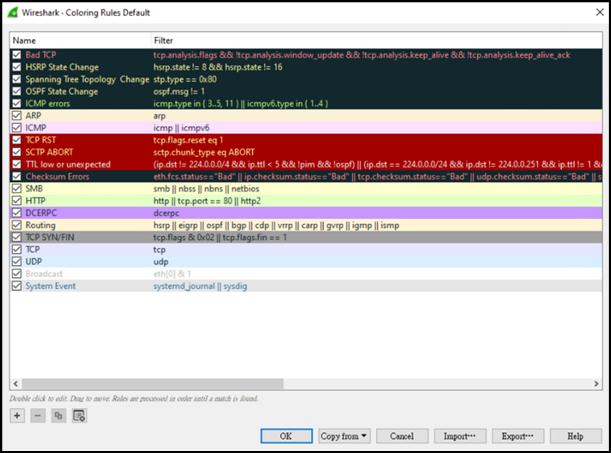Screen dimensions: 611x453
Task: Disable the HTTP rule checkbox
Action: [16, 201]
